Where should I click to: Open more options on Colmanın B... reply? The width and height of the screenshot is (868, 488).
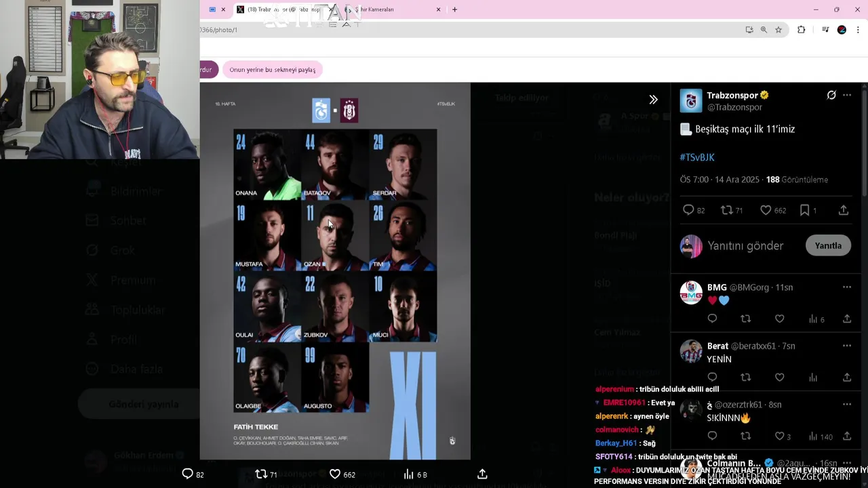click(x=847, y=464)
